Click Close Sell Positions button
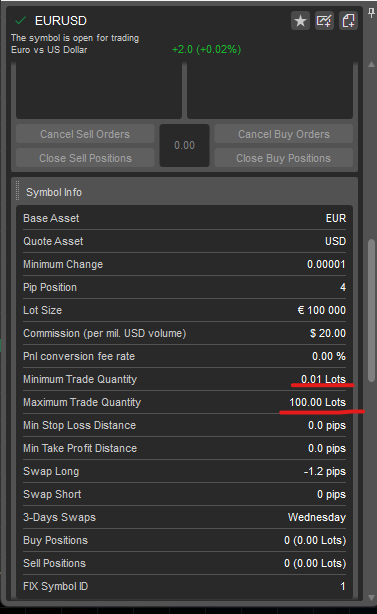The width and height of the screenshot is (377, 614). point(85,158)
